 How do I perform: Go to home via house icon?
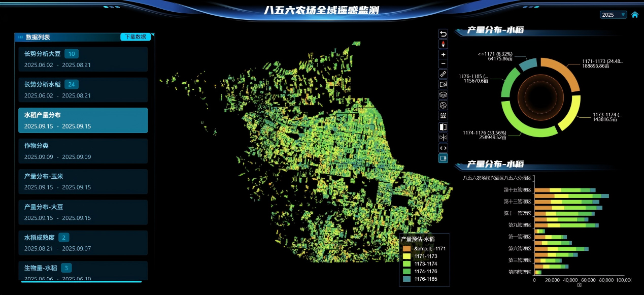pyautogui.click(x=634, y=15)
